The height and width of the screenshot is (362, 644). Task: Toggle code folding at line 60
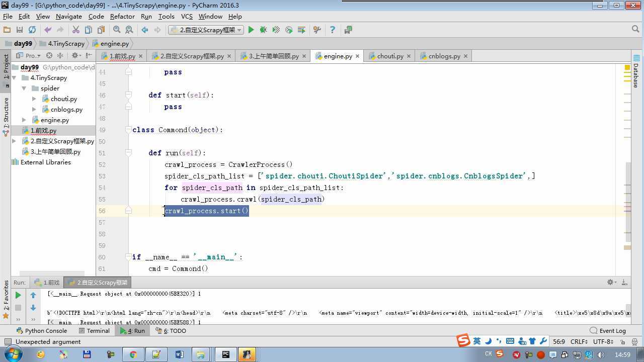tap(128, 257)
